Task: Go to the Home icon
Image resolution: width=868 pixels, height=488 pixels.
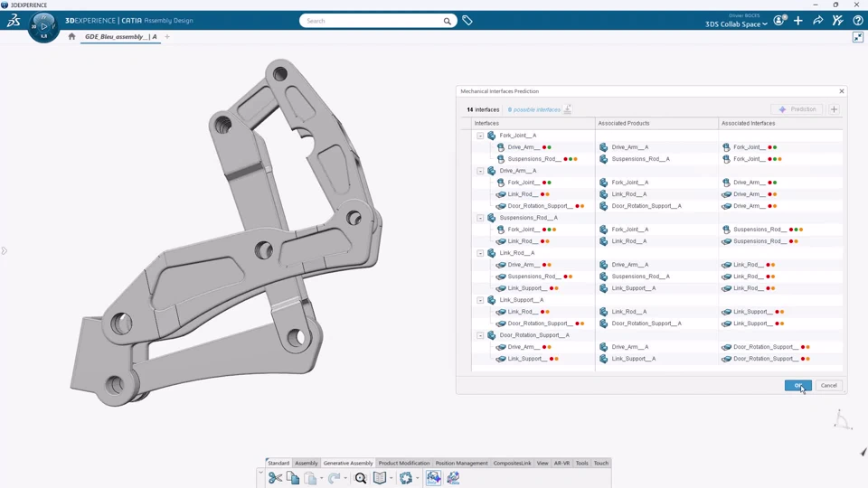Action: pyautogui.click(x=71, y=36)
